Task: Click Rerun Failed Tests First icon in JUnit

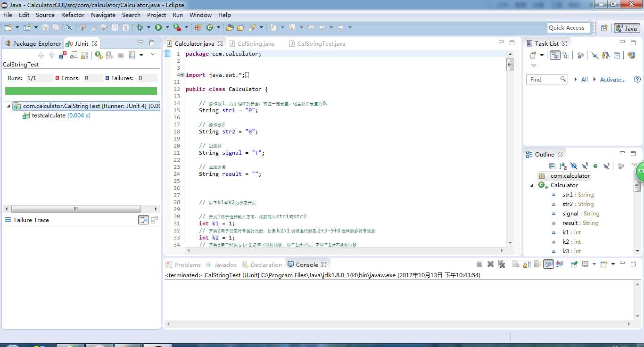Action: click(x=110, y=55)
